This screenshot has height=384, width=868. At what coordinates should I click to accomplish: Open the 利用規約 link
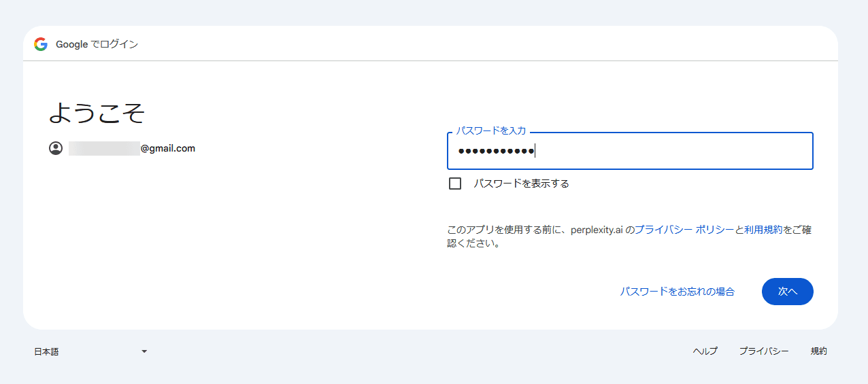point(763,230)
